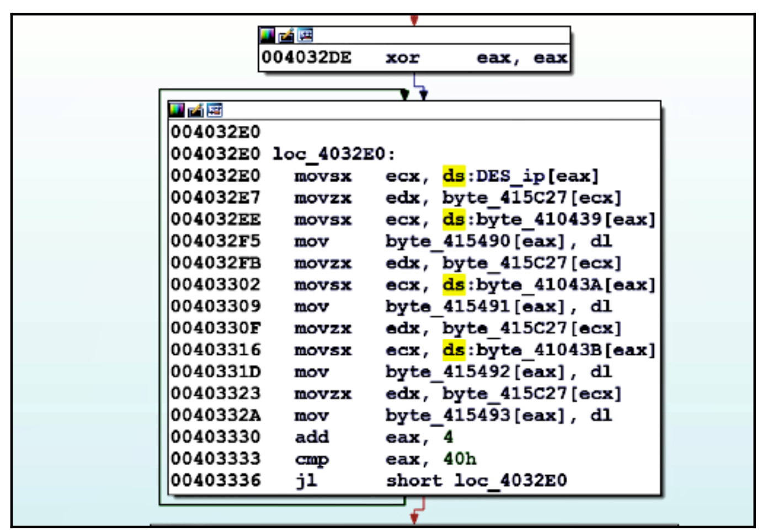
Task: Click the graph icon in the loc_4032E0 block header
Action: (x=215, y=110)
